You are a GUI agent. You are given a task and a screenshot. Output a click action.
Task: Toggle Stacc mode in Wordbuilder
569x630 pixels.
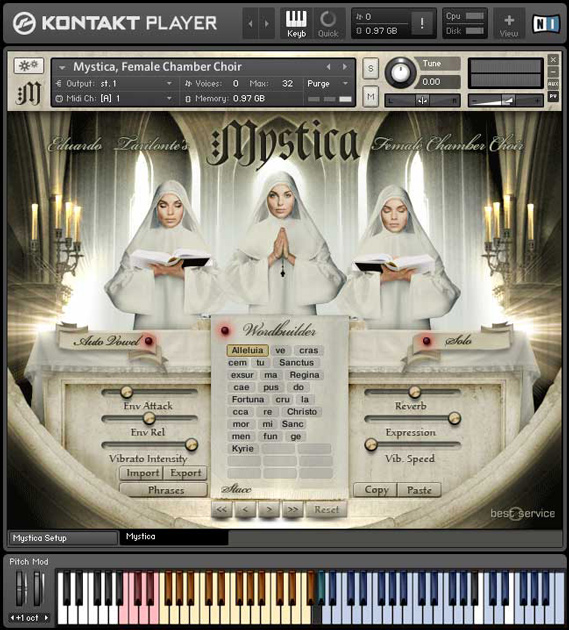click(x=236, y=489)
